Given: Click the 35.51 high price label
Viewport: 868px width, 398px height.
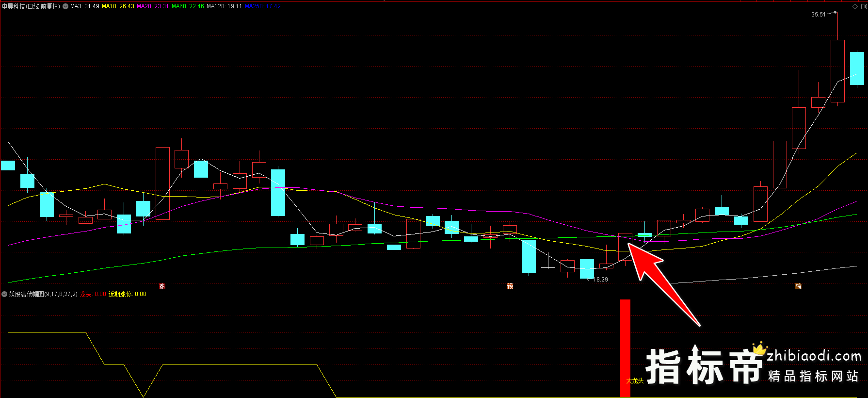Looking at the screenshot, I should coord(819,15).
